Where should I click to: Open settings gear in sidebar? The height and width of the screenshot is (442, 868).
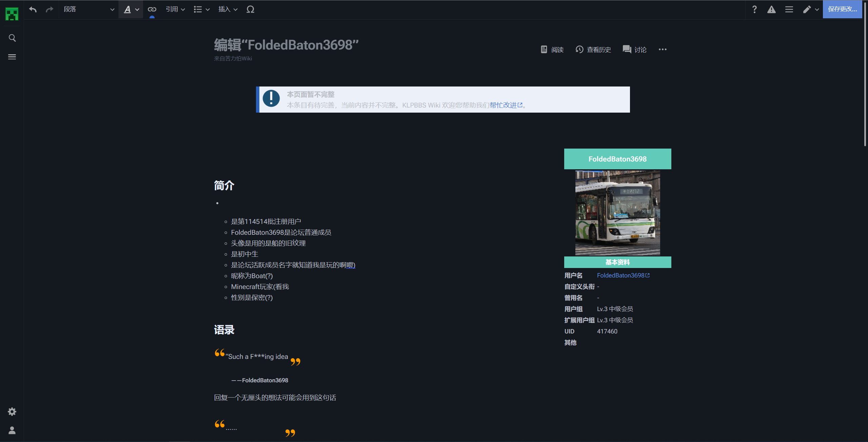pyautogui.click(x=12, y=411)
